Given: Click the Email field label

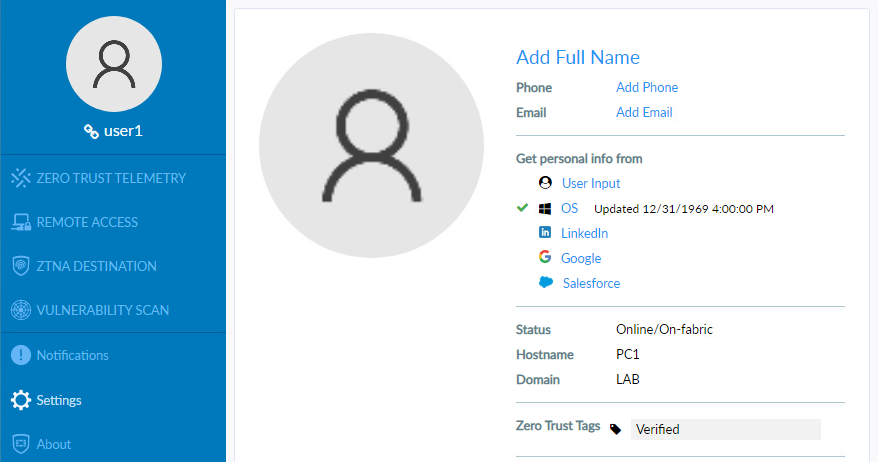Looking at the screenshot, I should [x=531, y=113].
